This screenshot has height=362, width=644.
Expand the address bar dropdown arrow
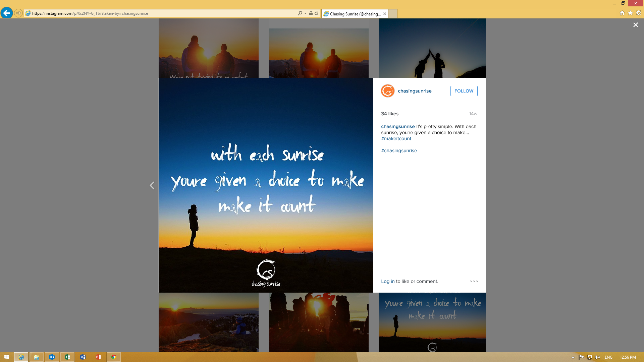pyautogui.click(x=305, y=13)
